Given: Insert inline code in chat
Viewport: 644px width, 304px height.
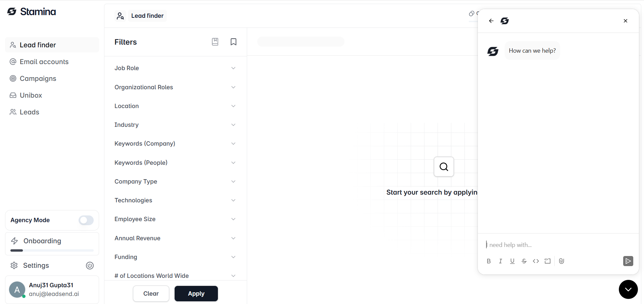Looking at the screenshot, I should point(536,261).
